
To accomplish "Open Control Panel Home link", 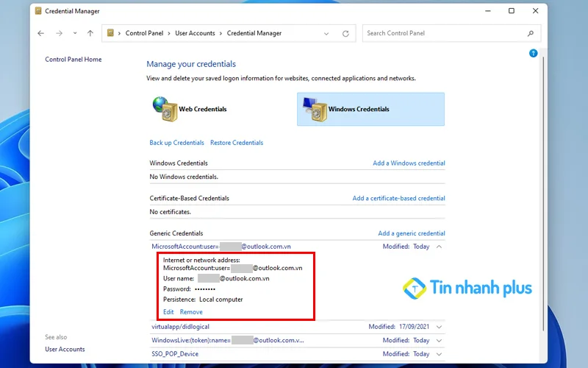I will tap(73, 60).
